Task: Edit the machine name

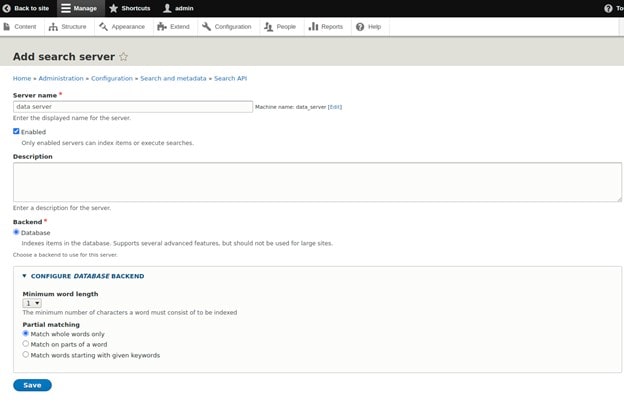Action: click(x=335, y=107)
